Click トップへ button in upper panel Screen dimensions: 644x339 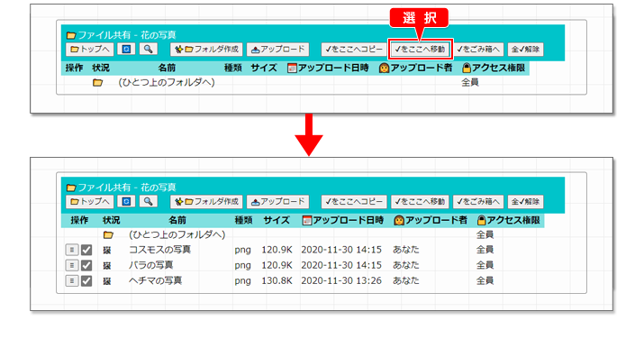click(89, 50)
